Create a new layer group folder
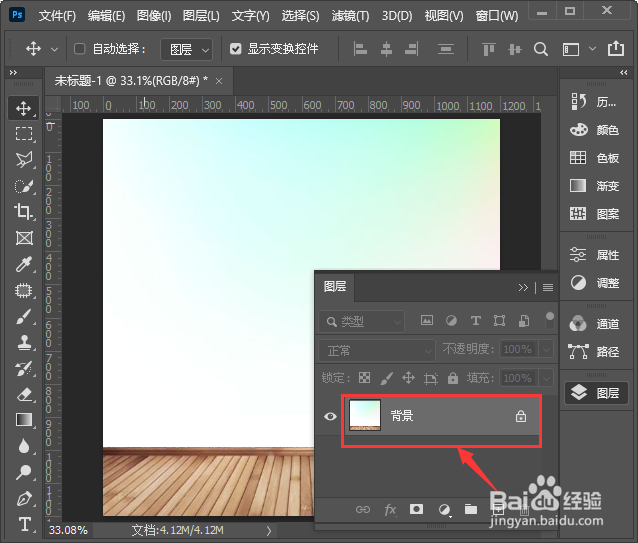 [x=471, y=509]
